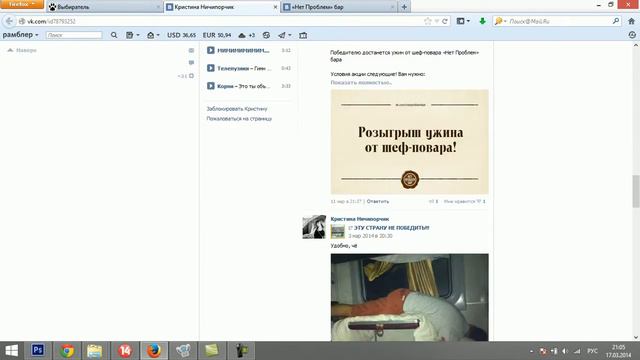Bookmark this page with the star icon
640x360 pixels.
(x=427, y=21)
